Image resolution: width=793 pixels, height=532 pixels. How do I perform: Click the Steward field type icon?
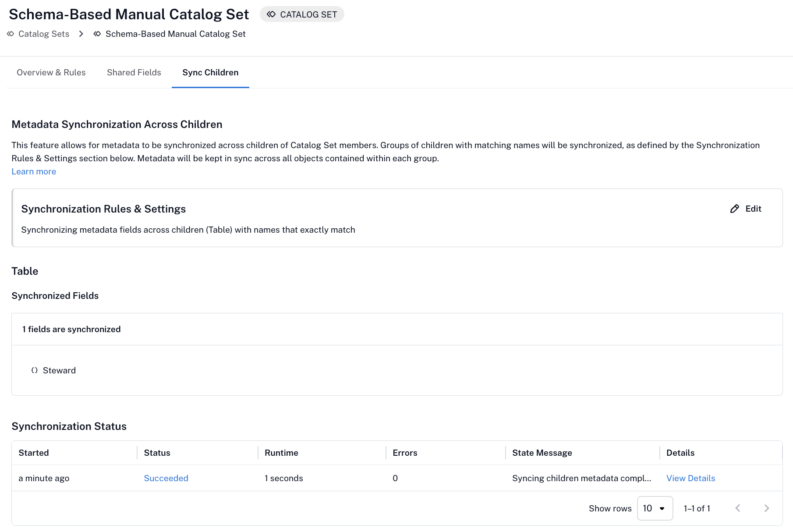point(35,370)
